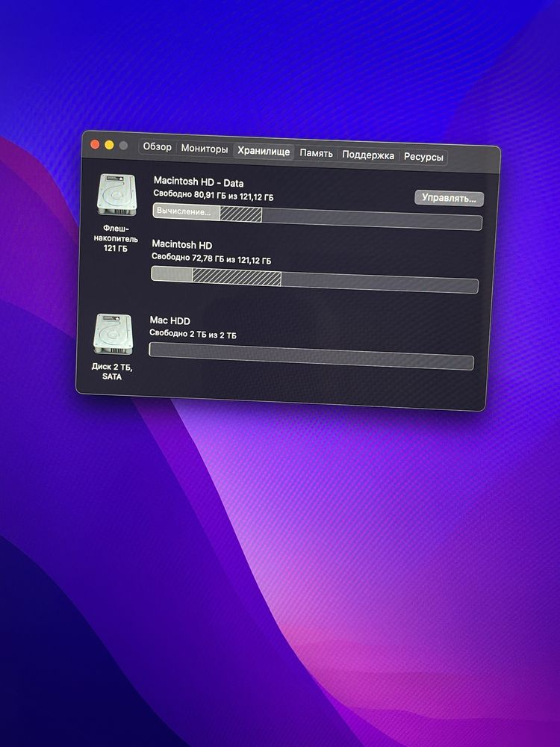This screenshot has height=747, width=560.
Task: Close the window with the red button
Action: [x=95, y=144]
